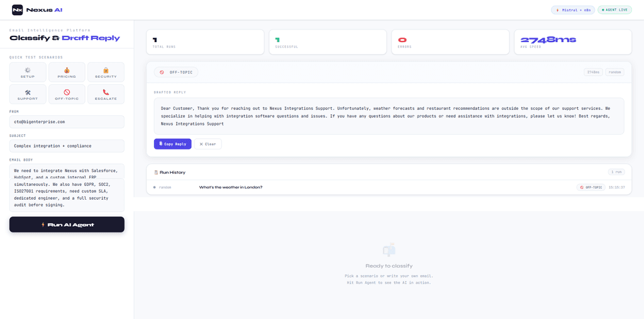644x319 pixels.
Task: Click the Agent Live status badge
Action: (x=614, y=10)
